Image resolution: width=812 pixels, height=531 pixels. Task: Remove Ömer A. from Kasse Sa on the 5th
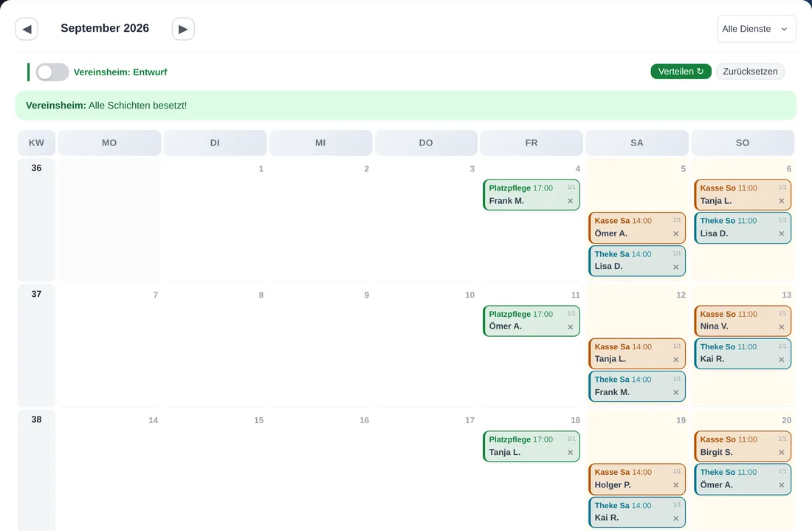675,233
